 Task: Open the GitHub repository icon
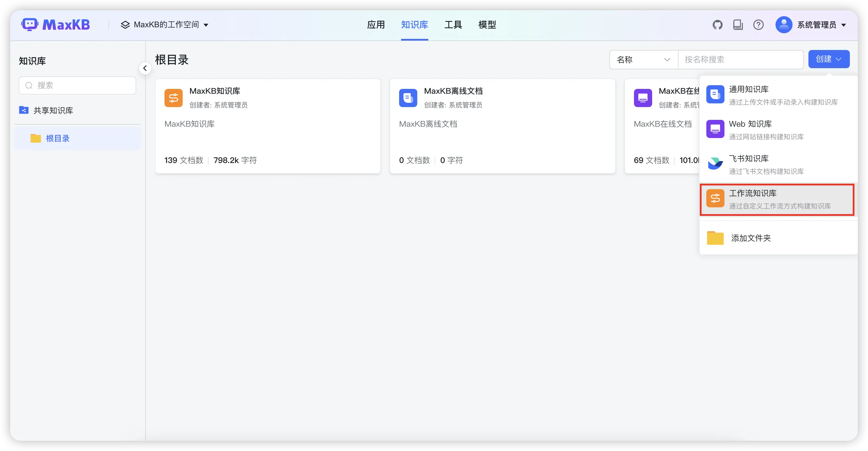pos(717,25)
